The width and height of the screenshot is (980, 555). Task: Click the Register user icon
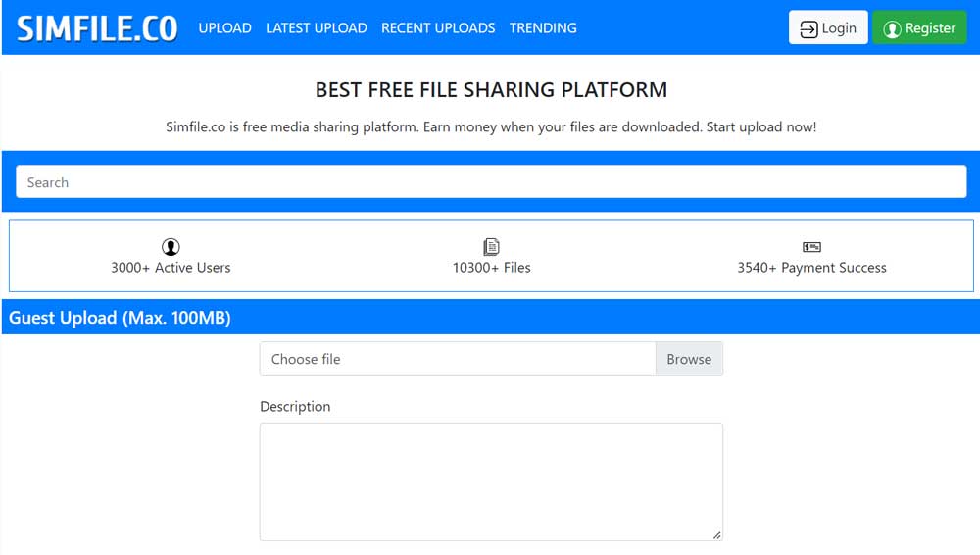pos(892,29)
